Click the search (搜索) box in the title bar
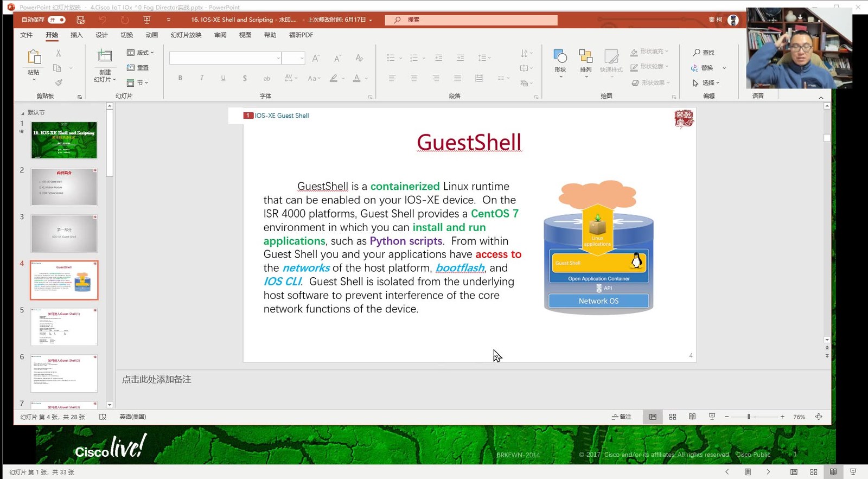The width and height of the screenshot is (868, 479). pyautogui.click(x=471, y=20)
